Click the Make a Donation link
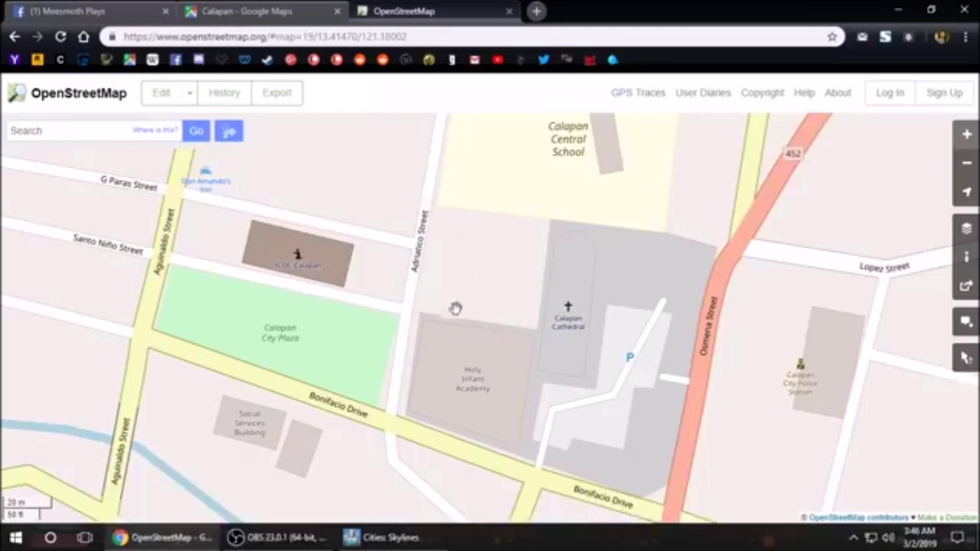980x551 pixels. point(948,517)
